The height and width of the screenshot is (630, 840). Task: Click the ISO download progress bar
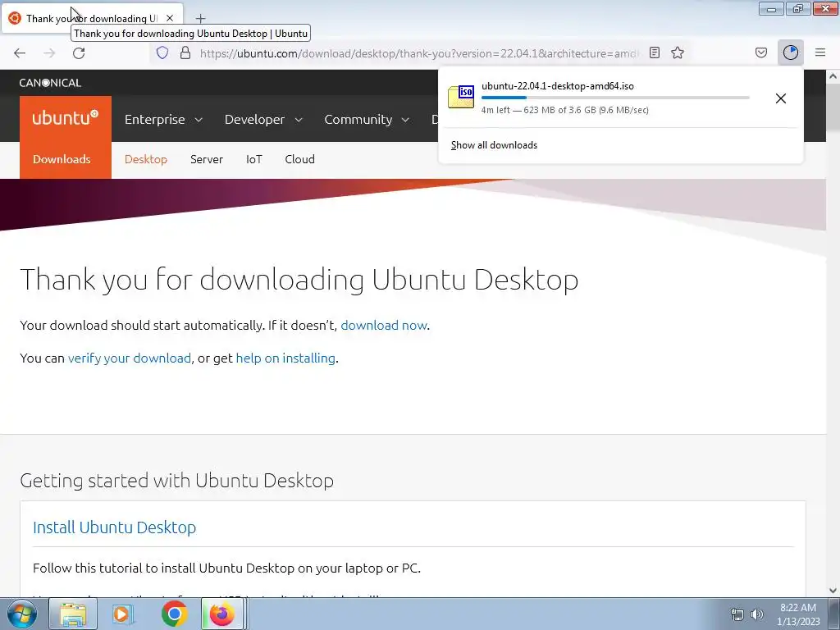click(x=615, y=98)
